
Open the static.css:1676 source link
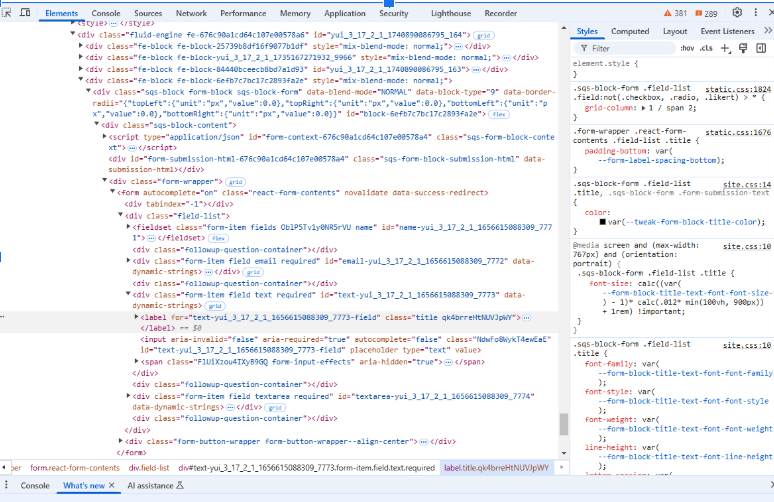(738, 132)
